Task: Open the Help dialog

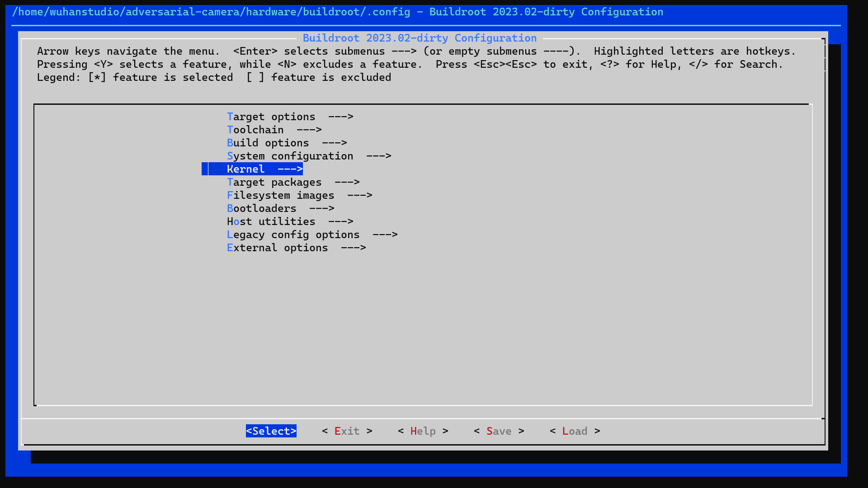Action: 423,431
